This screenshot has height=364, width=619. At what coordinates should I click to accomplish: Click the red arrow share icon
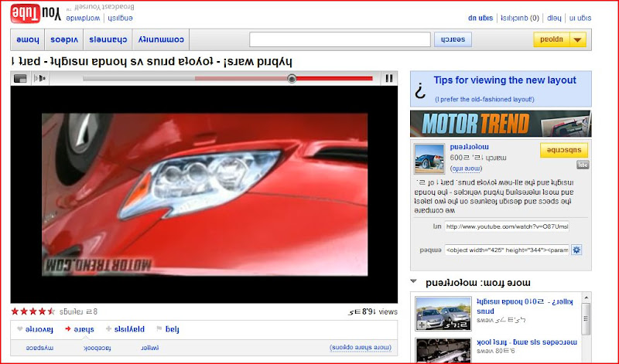[68, 329]
